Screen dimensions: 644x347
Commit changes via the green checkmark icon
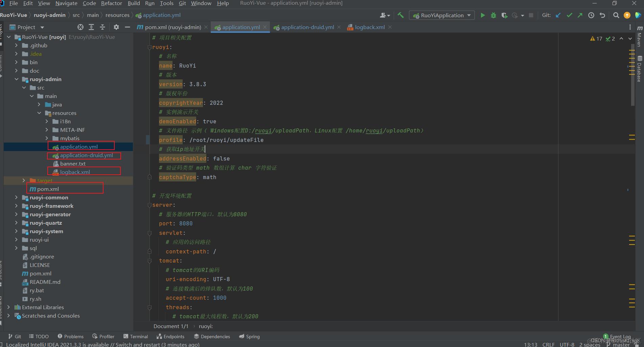(x=569, y=15)
